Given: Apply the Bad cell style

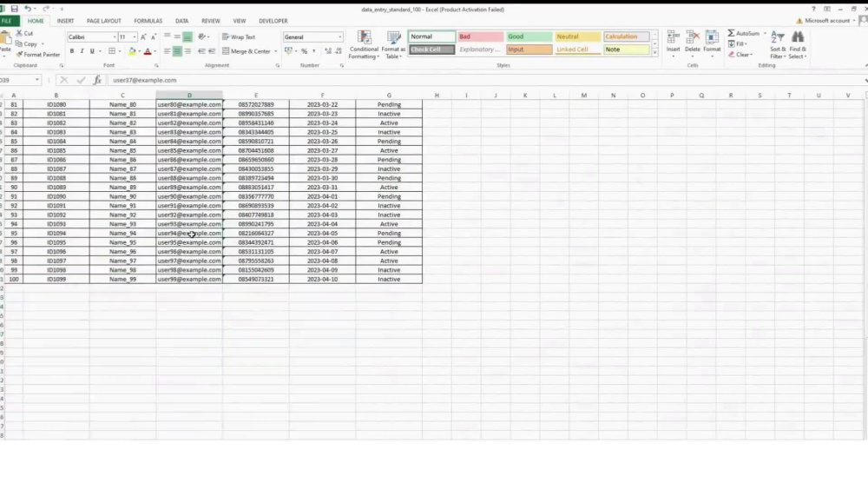Looking at the screenshot, I should pos(480,36).
